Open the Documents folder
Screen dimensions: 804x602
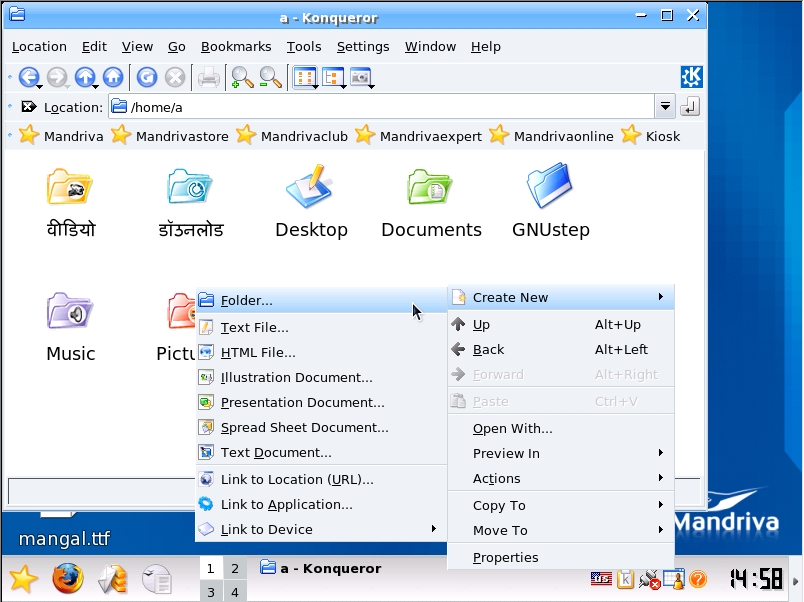tap(431, 203)
